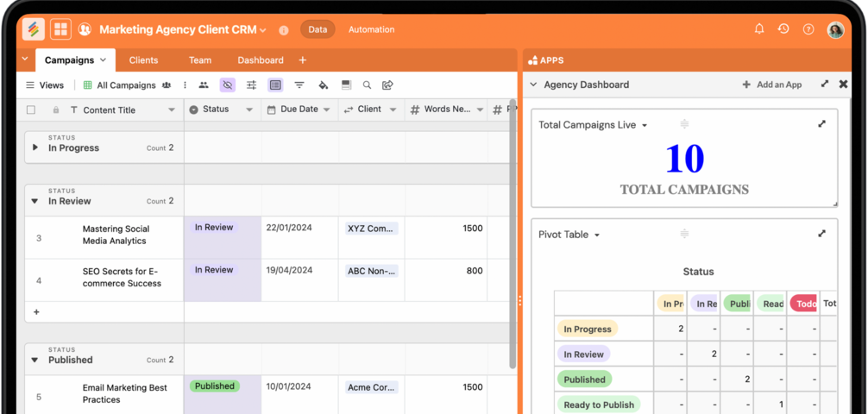Open the Status column dropdown arrow

click(249, 110)
